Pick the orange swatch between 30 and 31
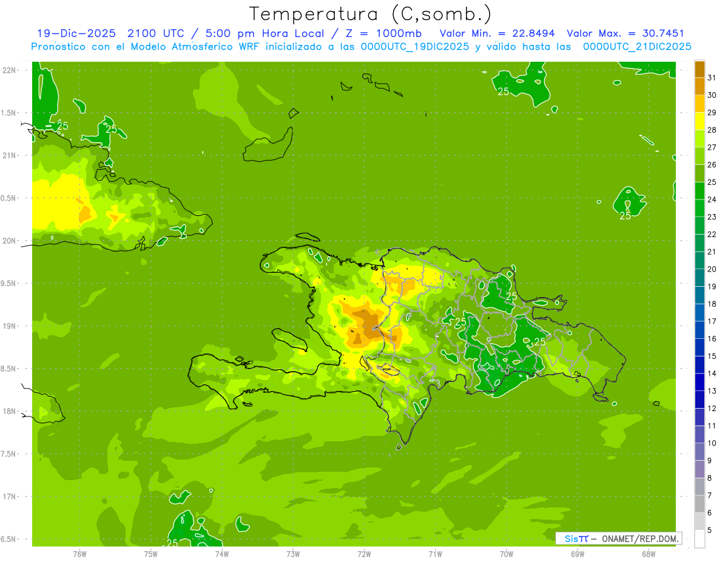Viewport: 728px width, 562px height. pyautogui.click(x=699, y=86)
